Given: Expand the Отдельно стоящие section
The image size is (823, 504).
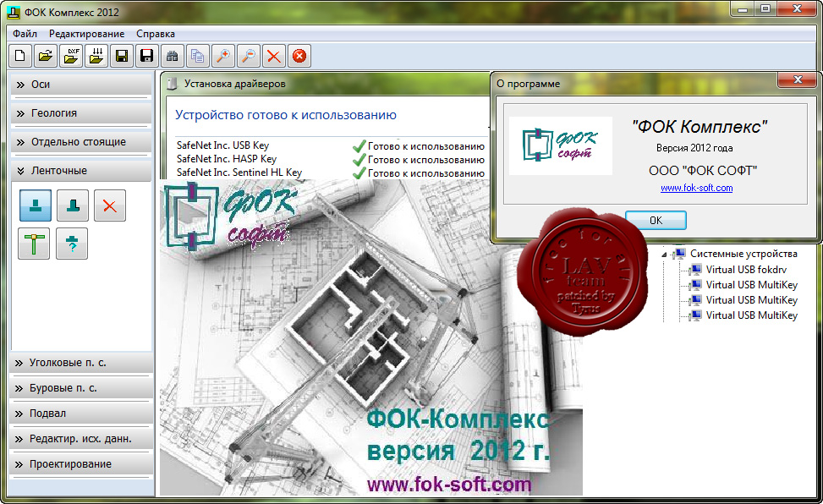Looking at the screenshot, I should pos(81,142).
